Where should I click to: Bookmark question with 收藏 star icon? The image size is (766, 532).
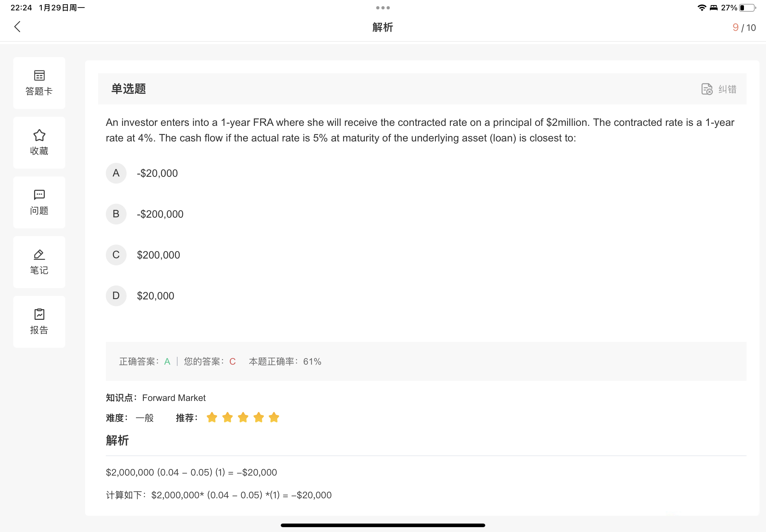39,142
